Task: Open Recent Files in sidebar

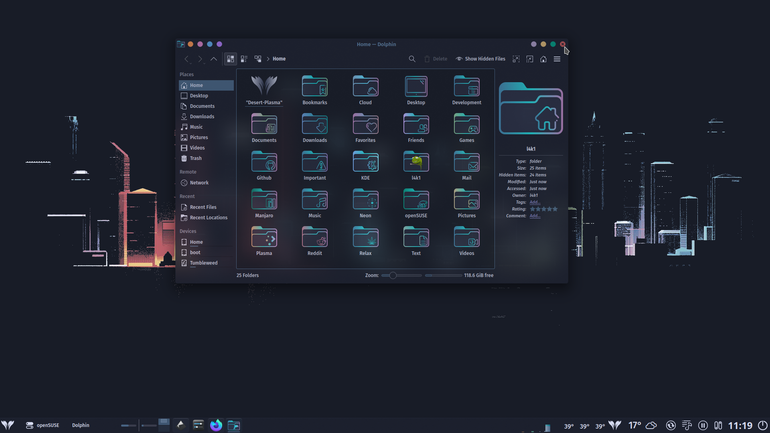Action: pos(206,207)
